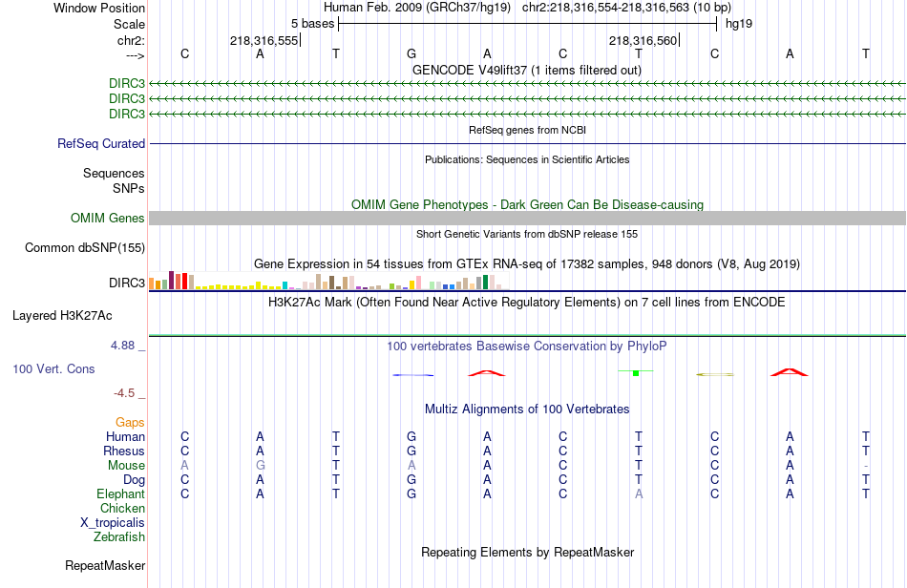
Task: Click the 100 Vert. Cons label
Action: coord(53,368)
